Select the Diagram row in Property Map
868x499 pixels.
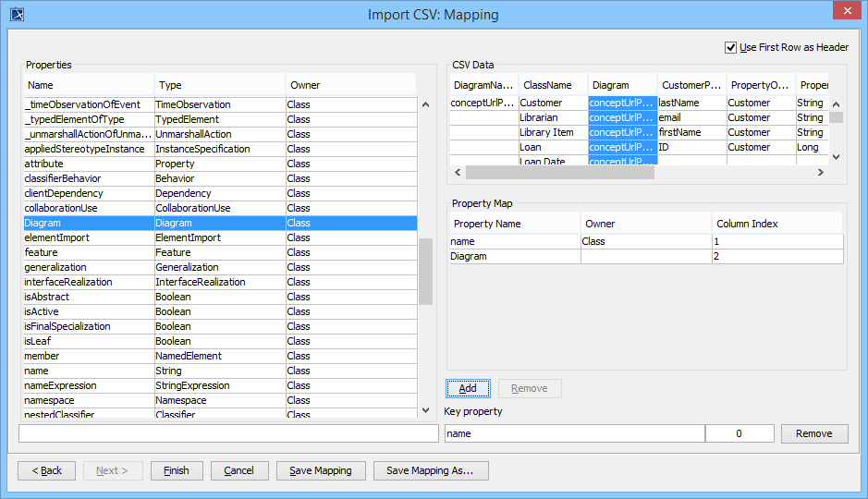point(514,256)
